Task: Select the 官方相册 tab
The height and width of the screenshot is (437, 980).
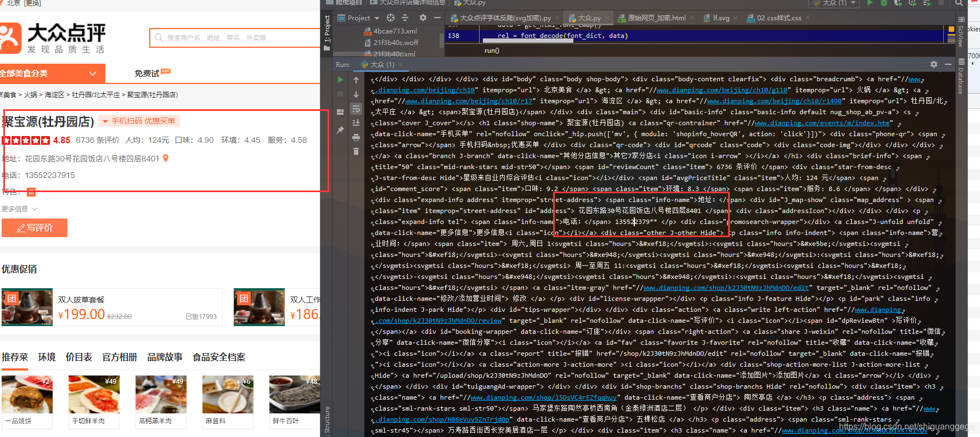Action: 119,357
